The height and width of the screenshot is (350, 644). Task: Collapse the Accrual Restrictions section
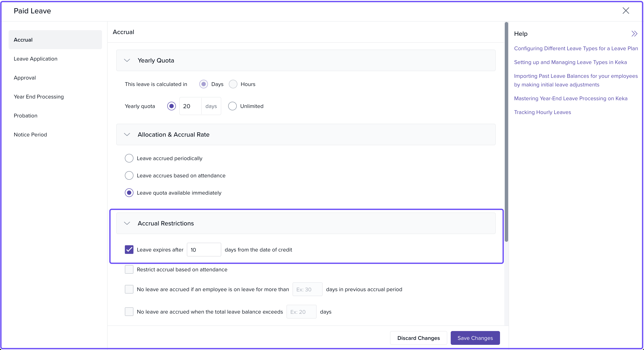point(127,223)
